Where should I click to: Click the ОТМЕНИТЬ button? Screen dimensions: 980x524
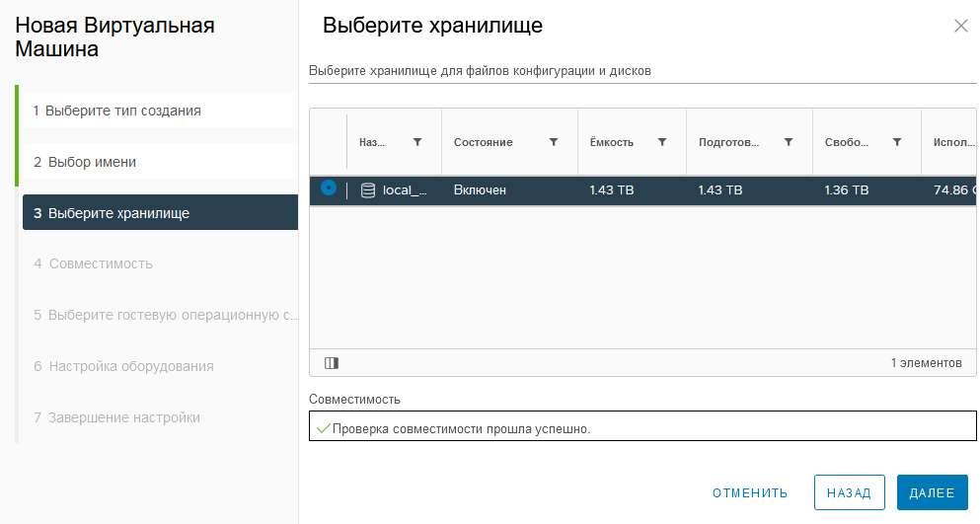pos(750,492)
